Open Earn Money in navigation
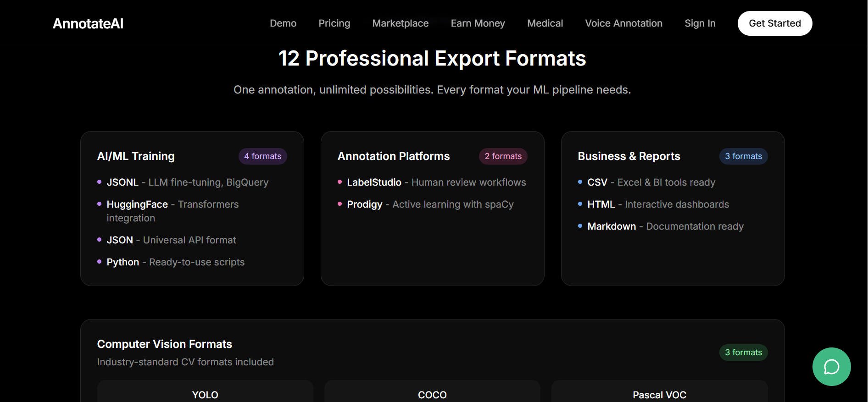This screenshot has width=868, height=402. (x=478, y=23)
